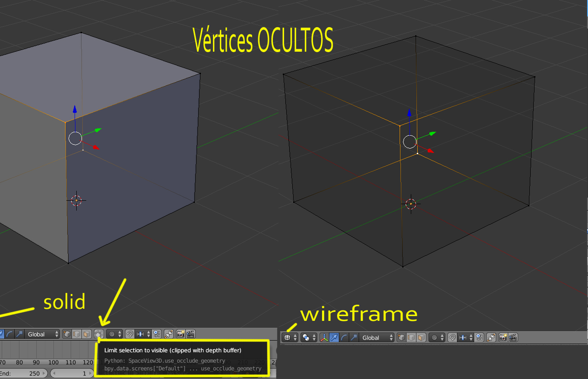
Task: Enable vertex select mode in wireframe viewport
Action: 401,338
